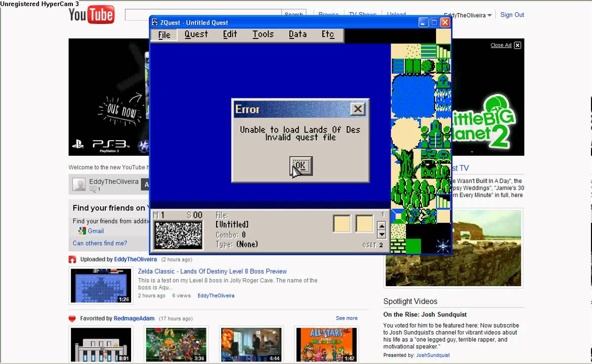Open the 3:36 favorited video thumbnail

pos(176,344)
